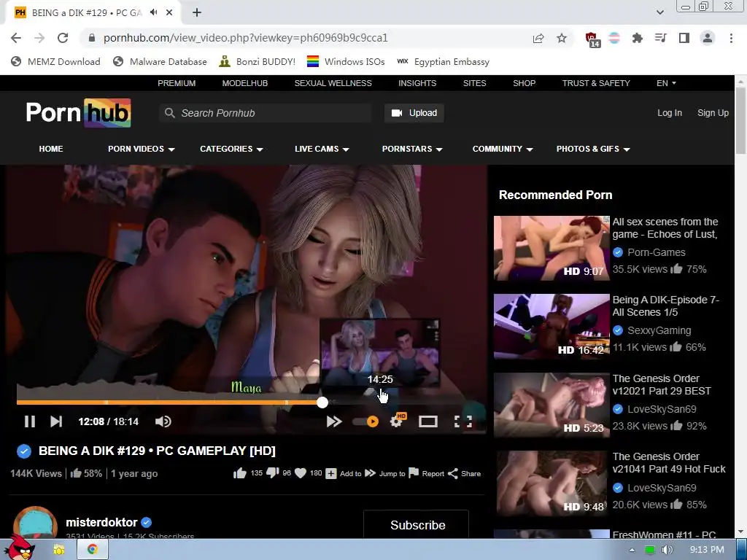This screenshot has width=747, height=560.
Task: Open the Angry Birds start button
Action: 20,548
